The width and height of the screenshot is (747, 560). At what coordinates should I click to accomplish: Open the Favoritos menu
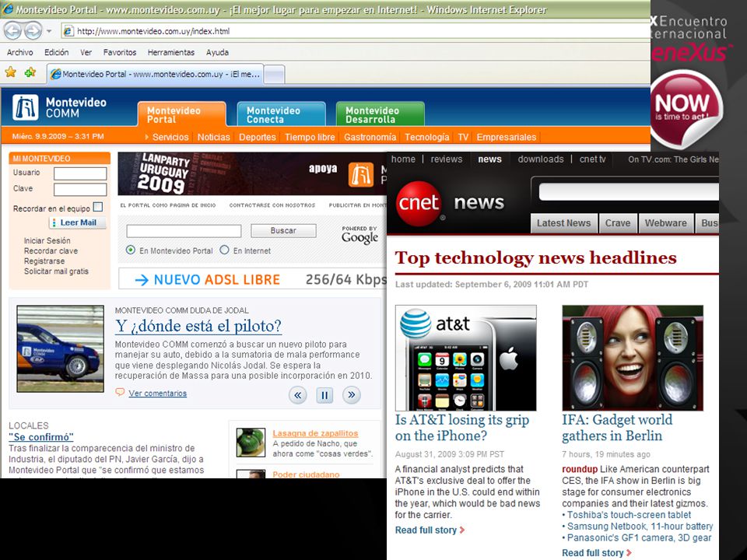pyautogui.click(x=120, y=52)
